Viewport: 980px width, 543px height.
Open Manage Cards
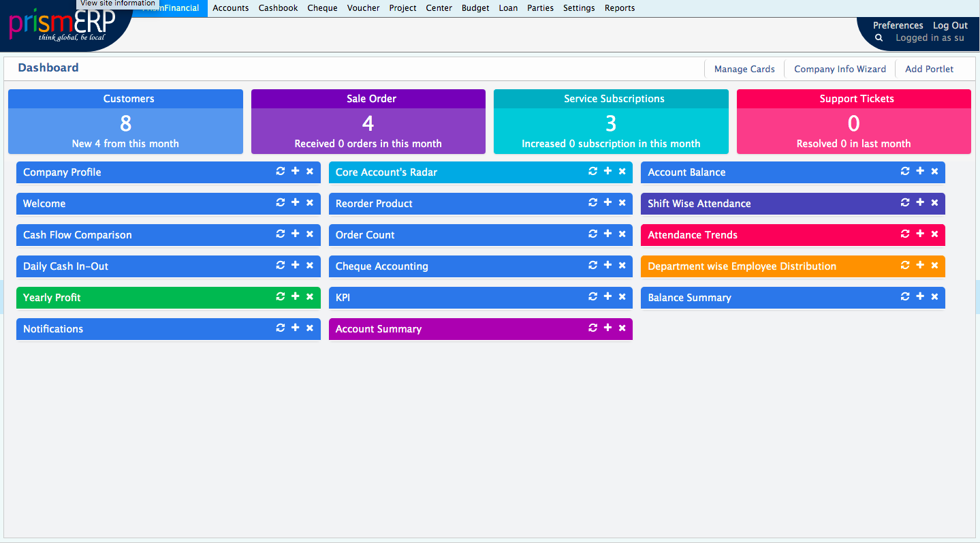click(744, 69)
